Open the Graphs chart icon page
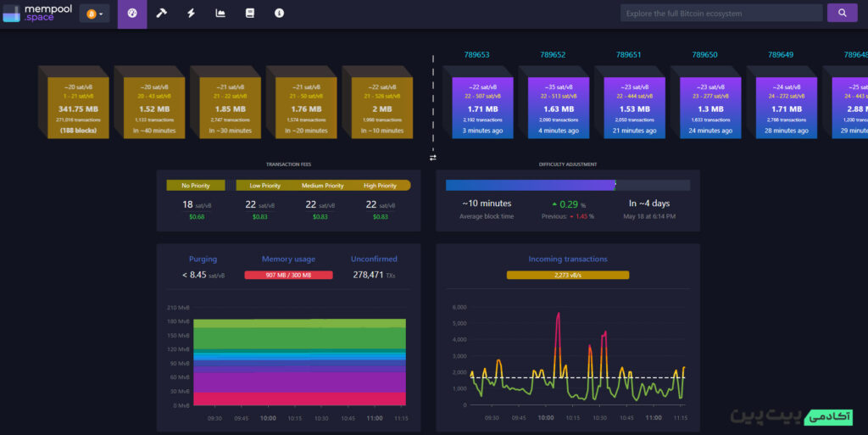Screen dimensions: 868x435 pyautogui.click(x=220, y=14)
